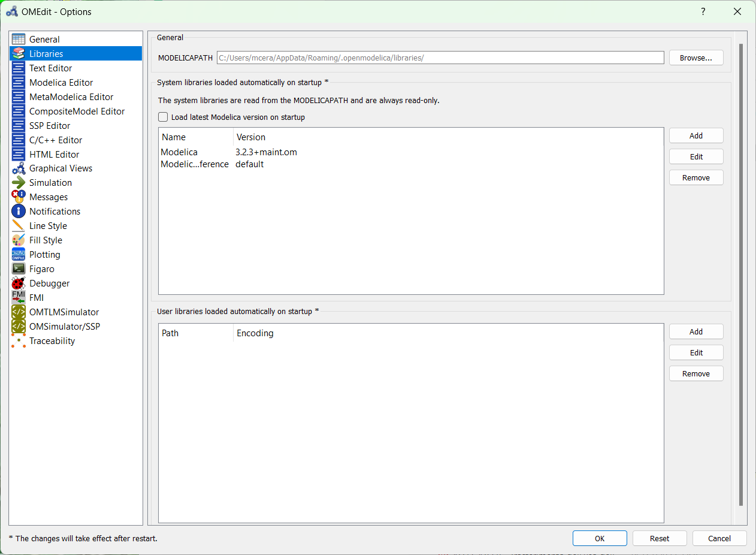Click the Traceability dots icon
Screen dimensions: 756x555
[x=19, y=341]
